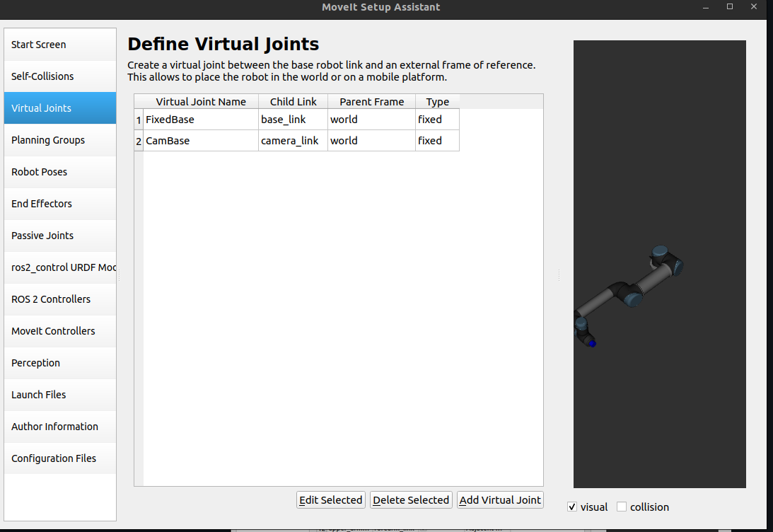Click Add Virtual Joint button
This screenshot has width=773, height=532.
click(x=500, y=500)
